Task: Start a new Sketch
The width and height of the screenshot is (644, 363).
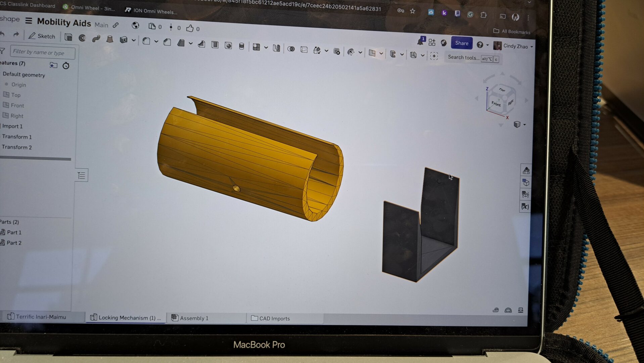Action: coord(42,36)
